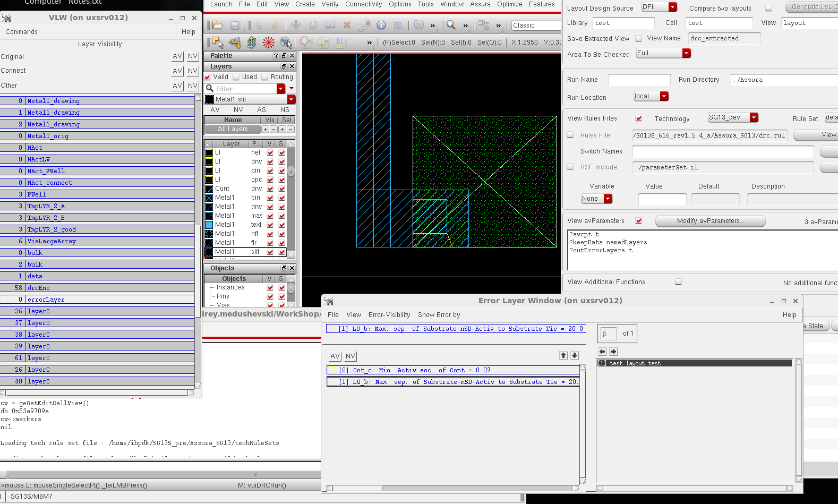Click the Info properties toolbar icon
Image resolution: width=838 pixels, height=504 pixels.
click(x=381, y=25)
